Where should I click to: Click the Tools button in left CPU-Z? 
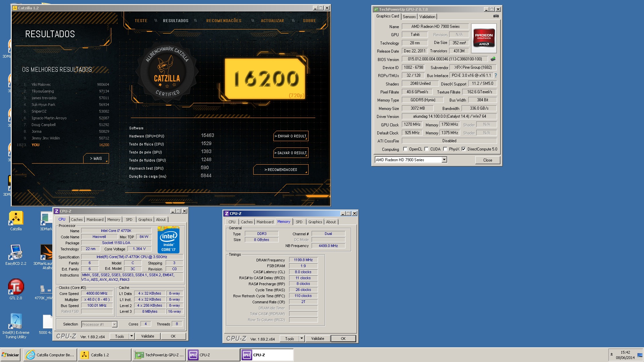click(x=119, y=336)
